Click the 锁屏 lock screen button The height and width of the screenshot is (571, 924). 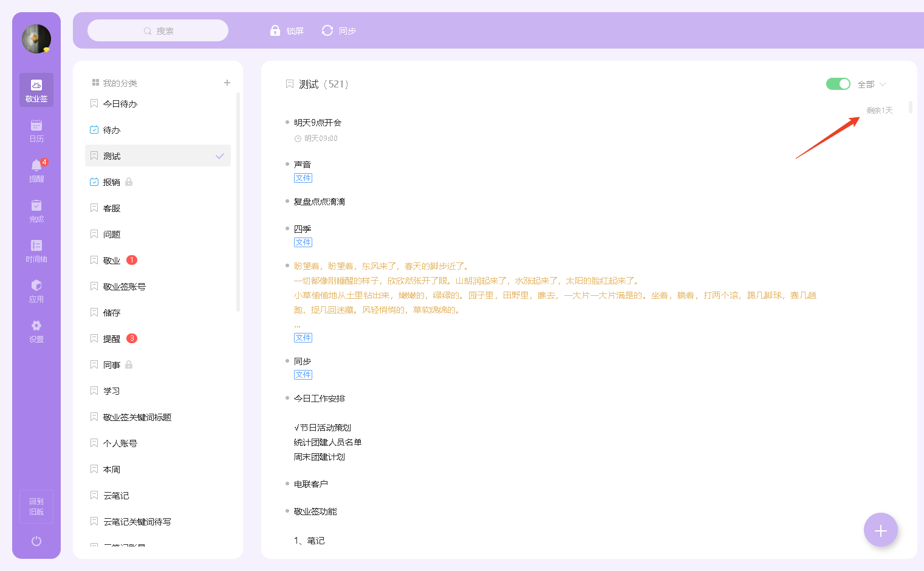point(287,30)
